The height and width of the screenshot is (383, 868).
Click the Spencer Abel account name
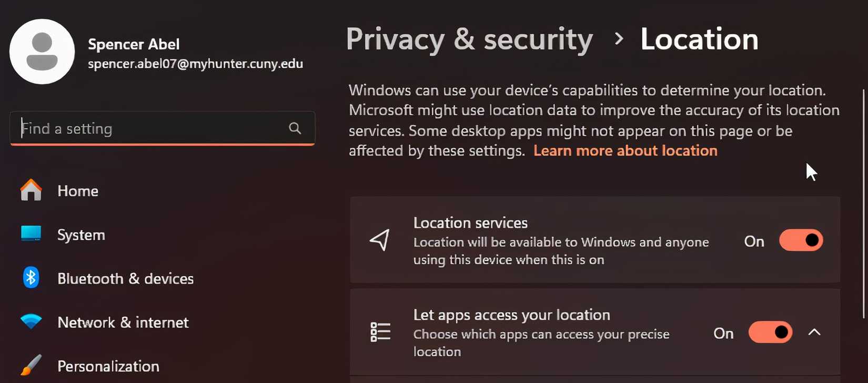[134, 44]
